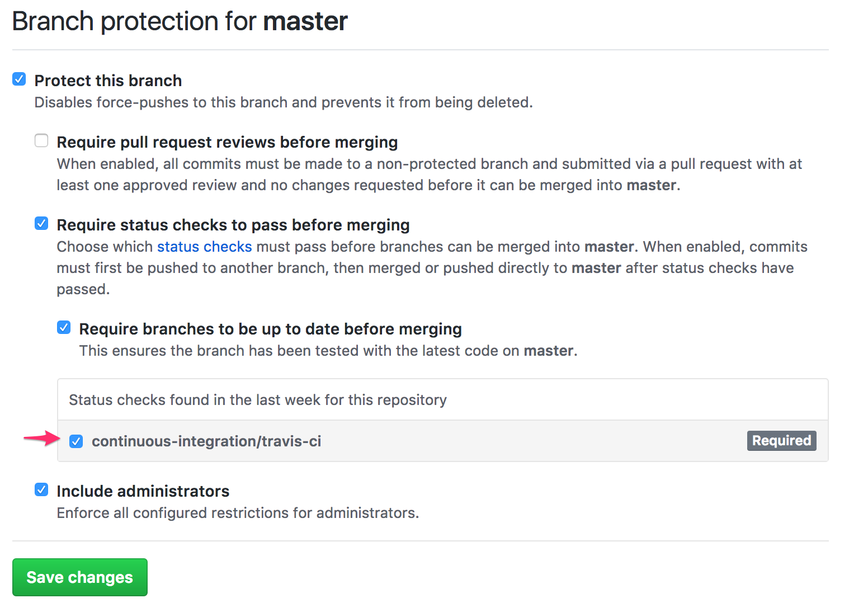The image size is (868, 603).
Task: Click the Enforce all configured restrictions text
Action: pos(238,513)
